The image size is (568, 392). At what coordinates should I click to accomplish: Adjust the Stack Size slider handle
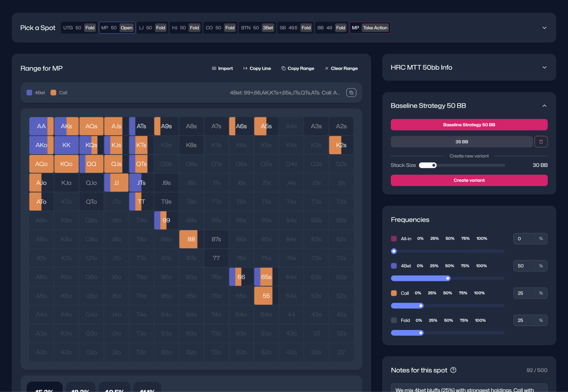click(434, 166)
